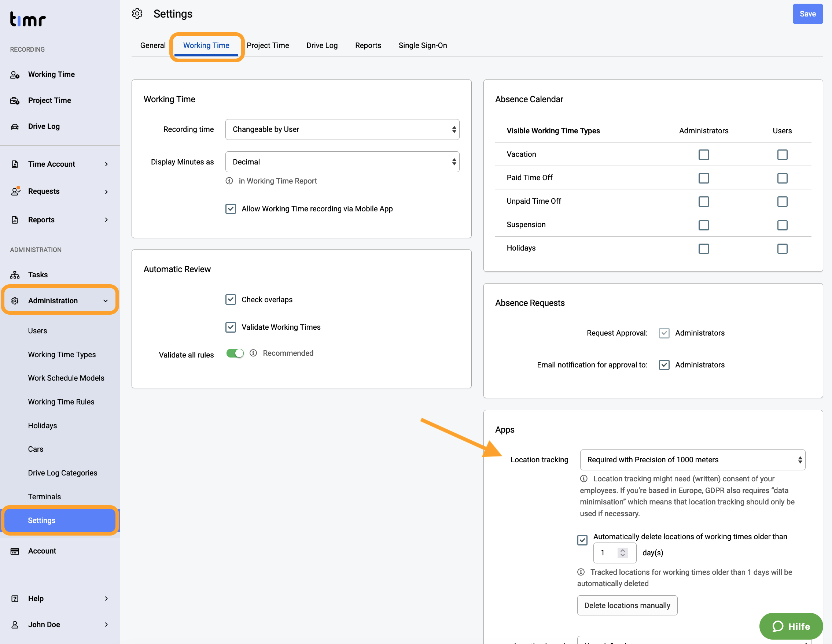
Task: Open the Location tracking dropdown
Action: (693, 460)
